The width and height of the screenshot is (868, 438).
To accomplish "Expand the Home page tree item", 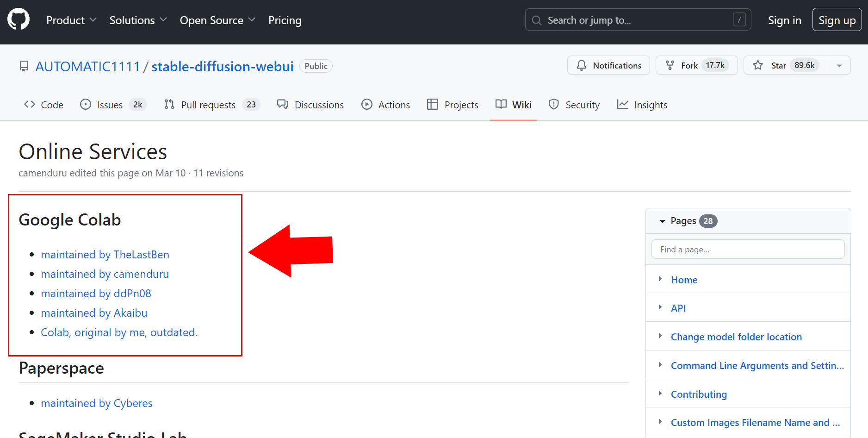I will (x=660, y=279).
